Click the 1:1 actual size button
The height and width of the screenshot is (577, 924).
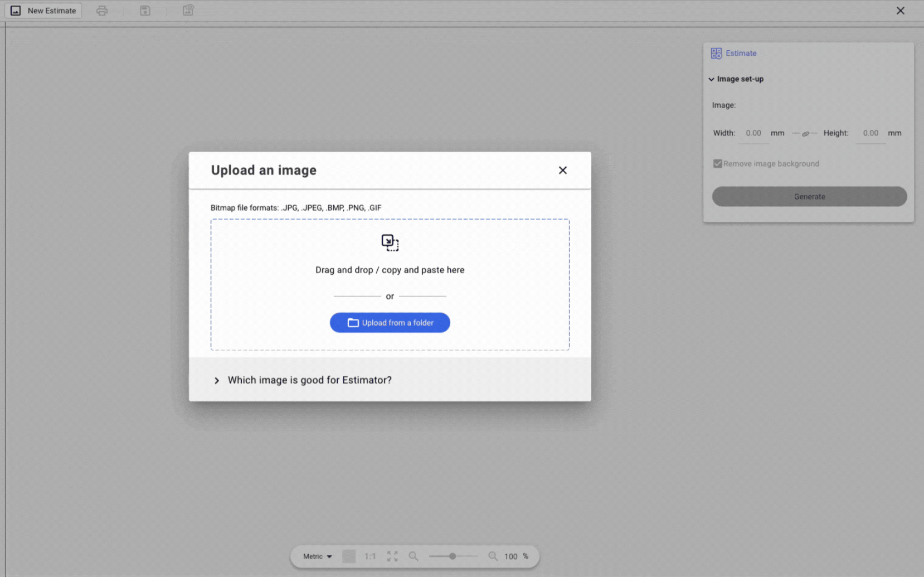coord(370,556)
